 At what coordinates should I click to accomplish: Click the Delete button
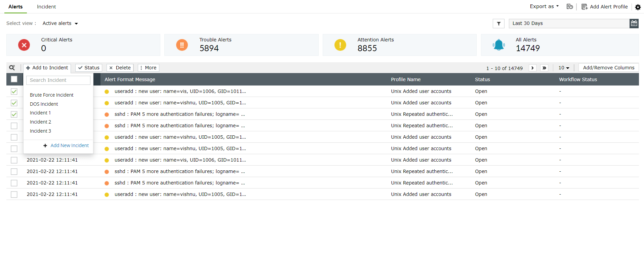(x=120, y=68)
